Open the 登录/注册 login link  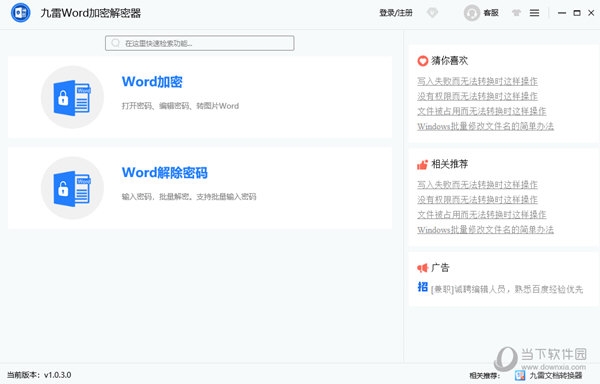click(396, 13)
